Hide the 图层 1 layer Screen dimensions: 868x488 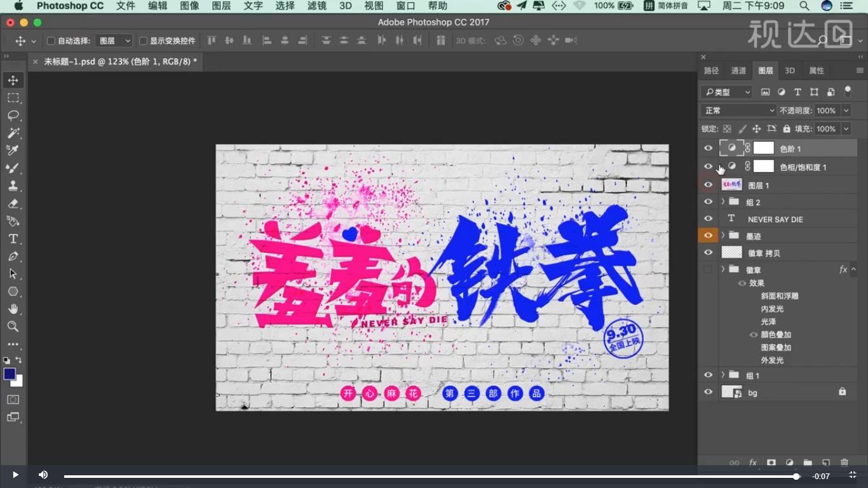[709, 185]
